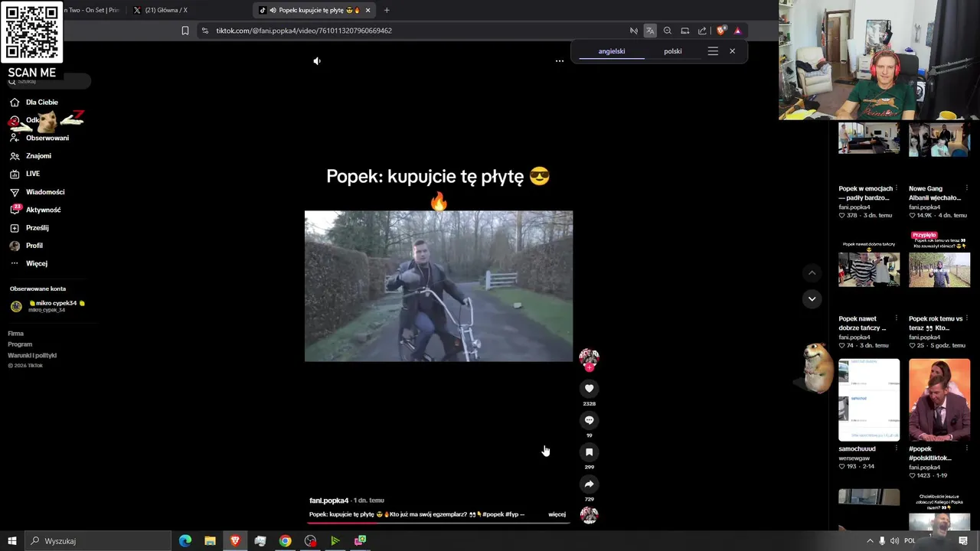Open the Firma footer link

coord(16,334)
